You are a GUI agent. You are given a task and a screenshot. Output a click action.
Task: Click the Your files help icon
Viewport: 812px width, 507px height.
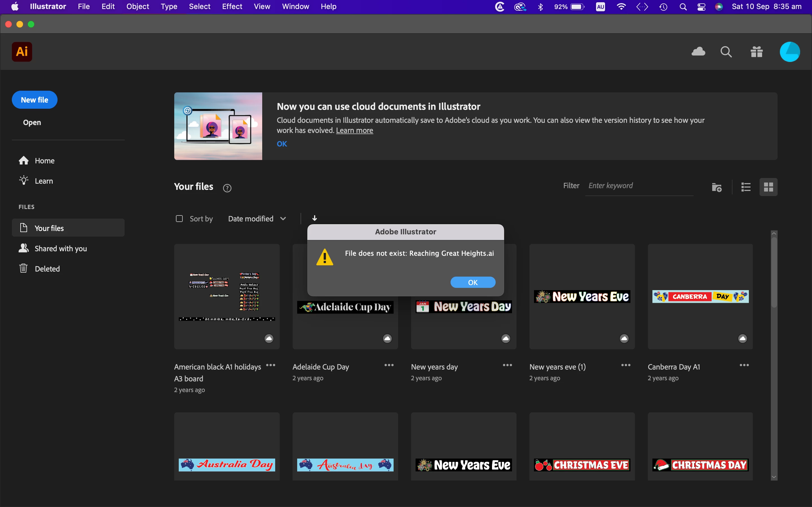[x=227, y=188]
